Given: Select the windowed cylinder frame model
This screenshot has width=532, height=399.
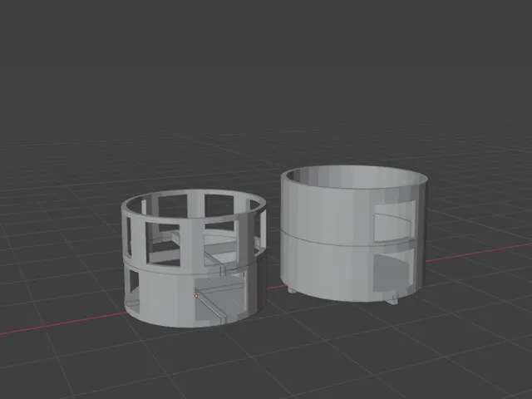Looking at the screenshot, I should pos(194,259).
